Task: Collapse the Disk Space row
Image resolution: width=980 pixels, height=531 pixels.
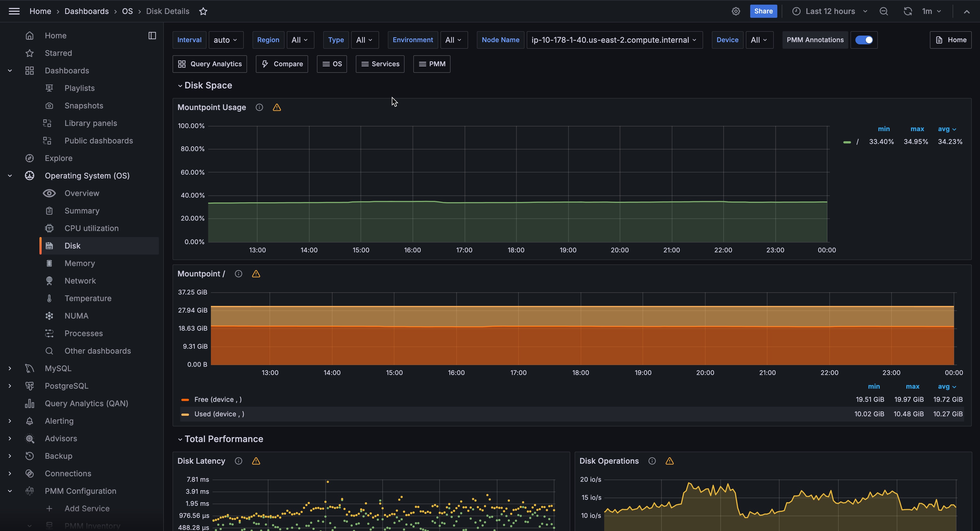Action: [208, 85]
